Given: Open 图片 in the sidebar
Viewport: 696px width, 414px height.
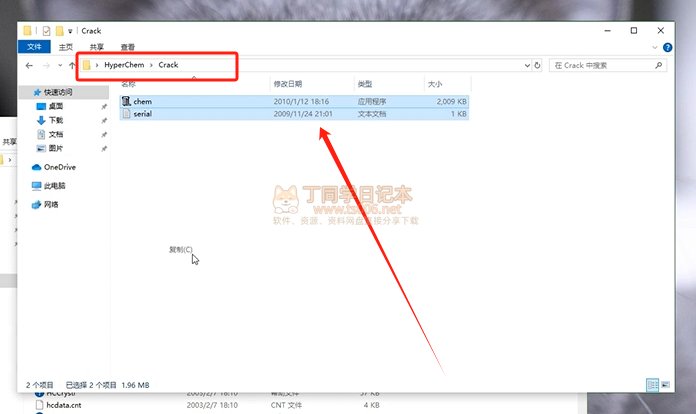Looking at the screenshot, I should coord(55,148).
